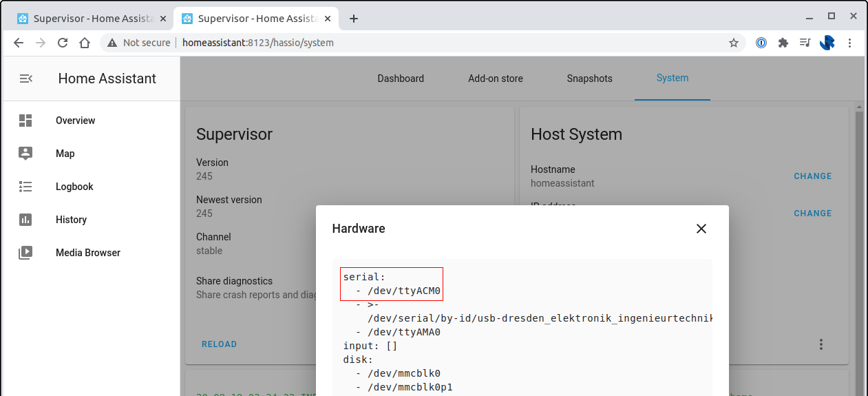Click the /dev/ttyACM0 entry
Image resolution: width=868 pixels, height=396 pixels.
pos(403,291)
